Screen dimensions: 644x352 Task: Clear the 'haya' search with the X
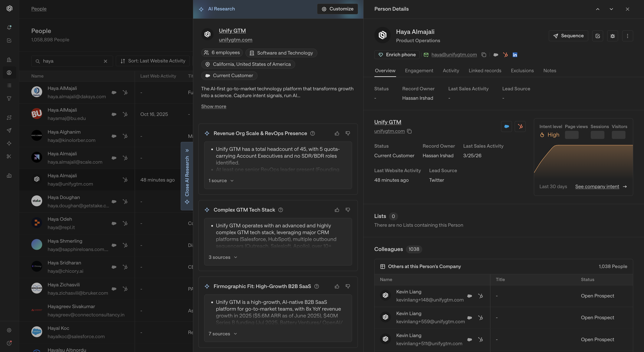(x=105, y=61)
